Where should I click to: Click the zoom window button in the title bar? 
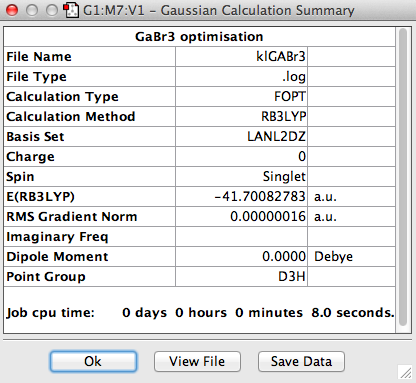[52, 10]
